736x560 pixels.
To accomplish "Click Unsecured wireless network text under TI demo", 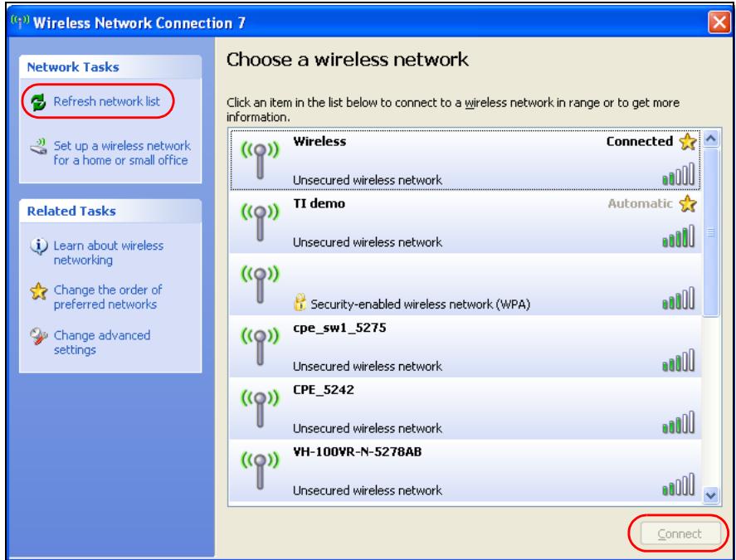I will 367,242.
